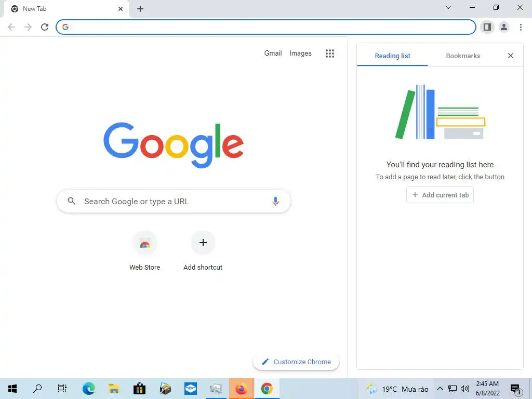Open the notification center icon
This screenshot has height=399, width=532.
516,389
